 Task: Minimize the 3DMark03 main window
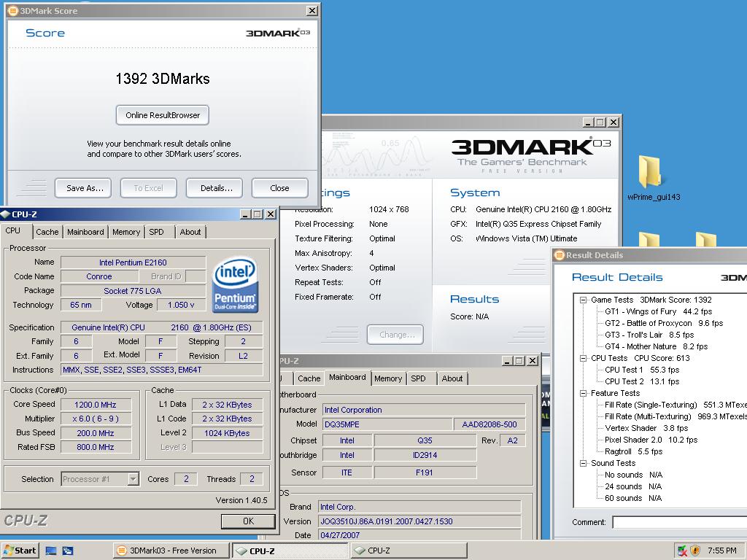pyautogui.click(x=589, y=122)
